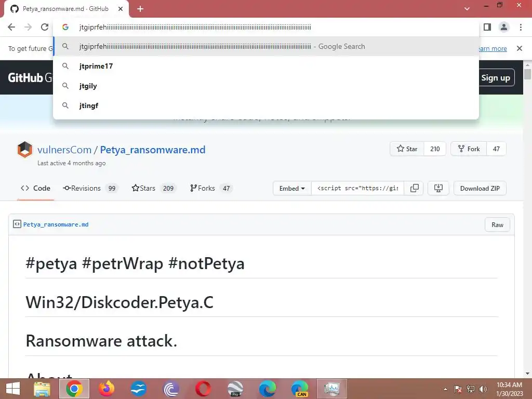Reload the page with refresh icon

point(45,27)
